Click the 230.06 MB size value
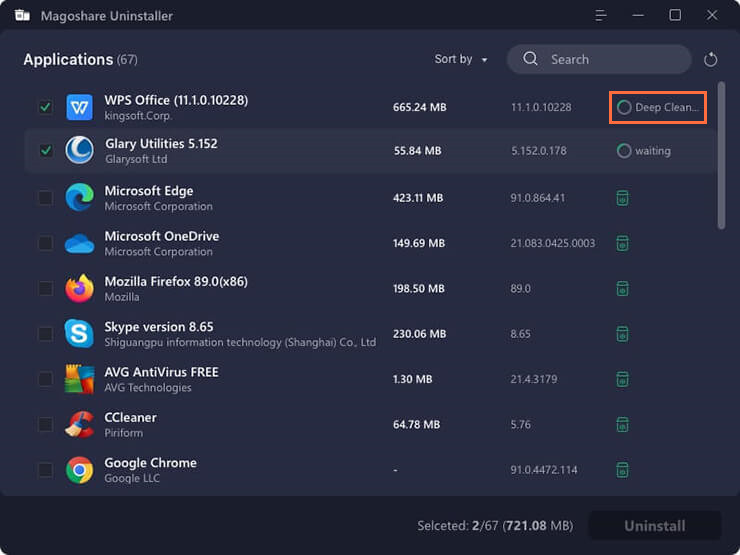Image resolution: width=740 pixels, height=555 pixels. [x=420, y=334]
